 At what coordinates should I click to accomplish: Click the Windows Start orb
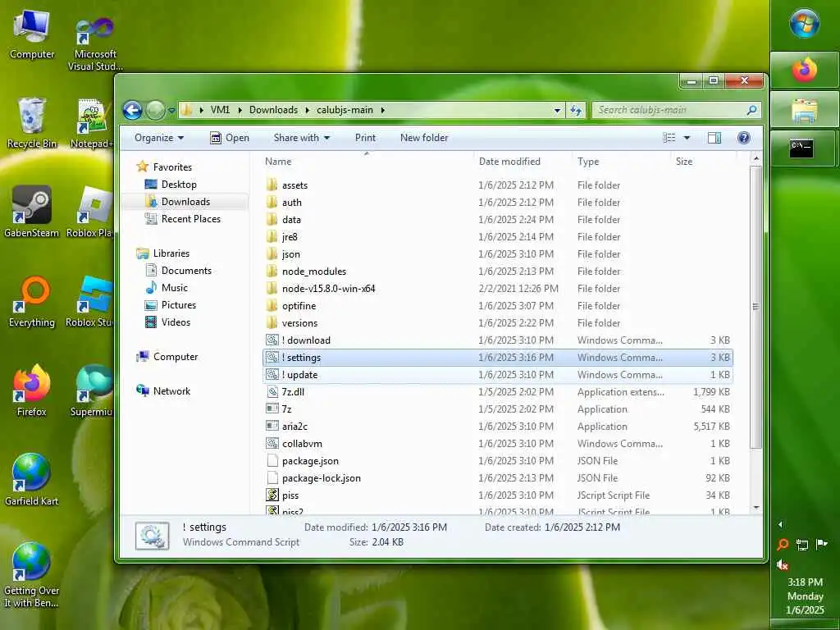click(804, 23)
